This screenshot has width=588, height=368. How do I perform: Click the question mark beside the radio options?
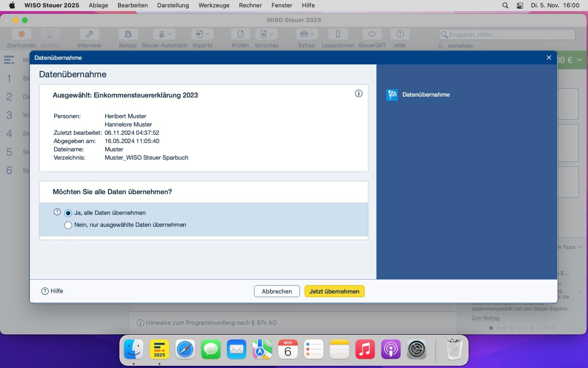tap(57, 212)
